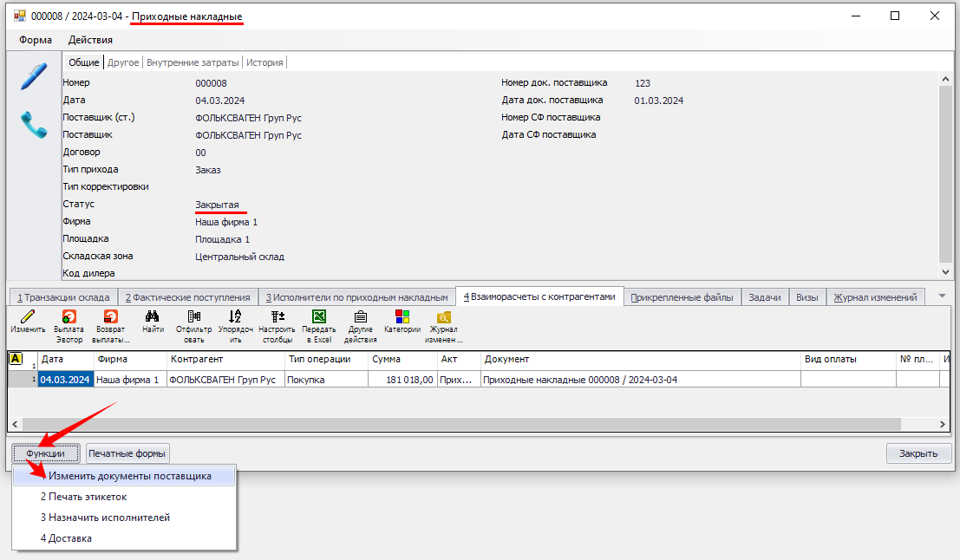960x560 pixels.
Task: Open Настроить столбцы column settings
Action: click(278, 318)
